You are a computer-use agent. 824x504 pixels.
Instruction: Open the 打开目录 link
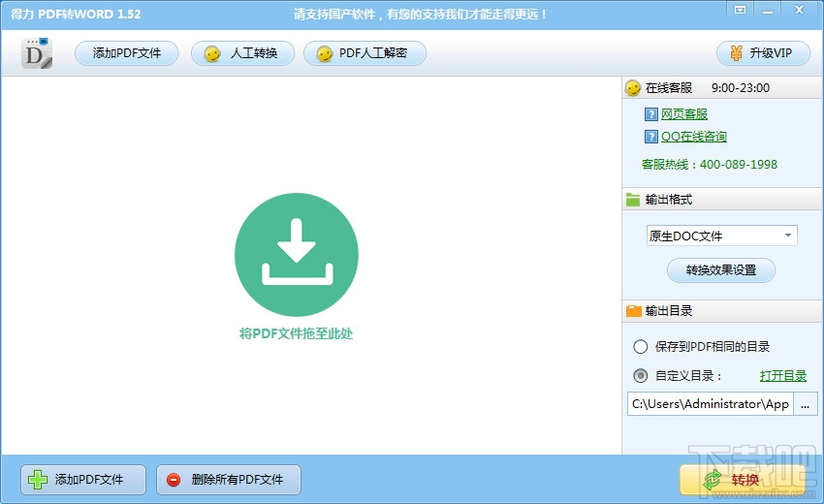pyautogui.click(x=782, y=376)
